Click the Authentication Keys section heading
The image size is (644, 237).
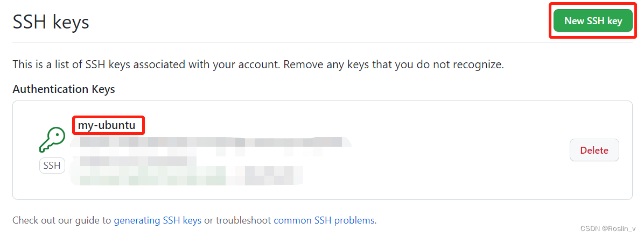click(x=64, y=89)
